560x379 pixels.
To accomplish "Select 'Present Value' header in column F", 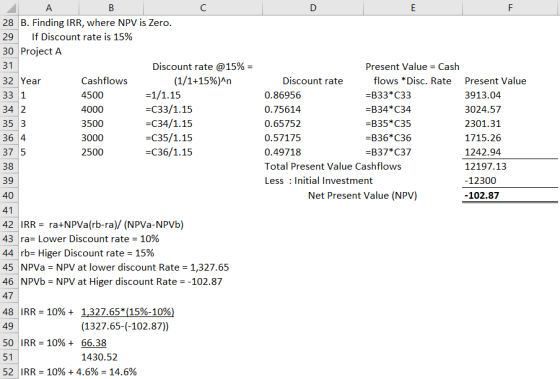I will coord(495,81).
